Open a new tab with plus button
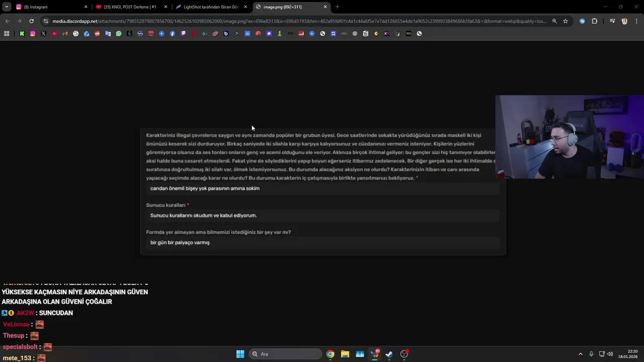 click(337, 7)
